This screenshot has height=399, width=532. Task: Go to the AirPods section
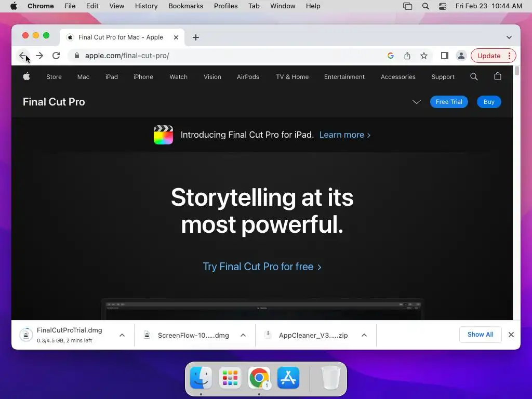(x=248, y=77)
